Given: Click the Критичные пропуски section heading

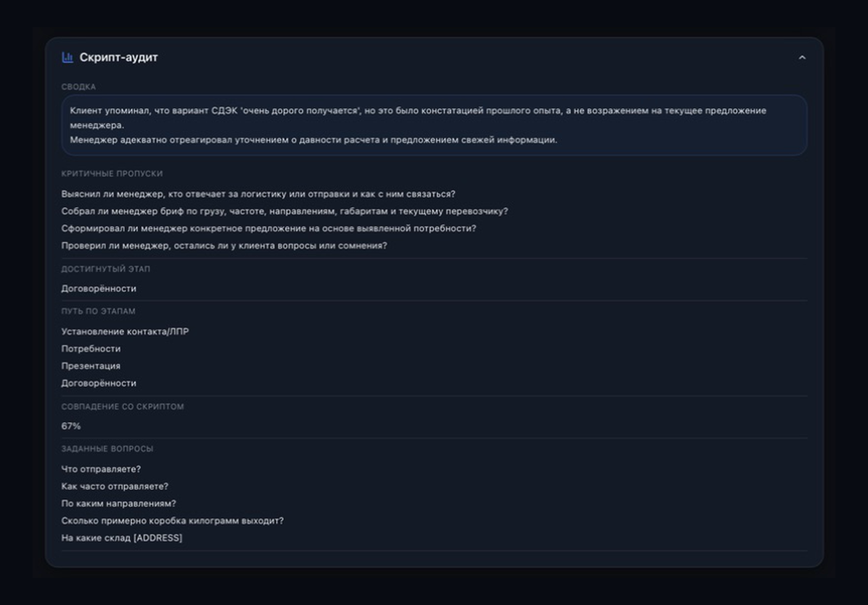Looking at the screenshot, I should click(x=112, y=173).
